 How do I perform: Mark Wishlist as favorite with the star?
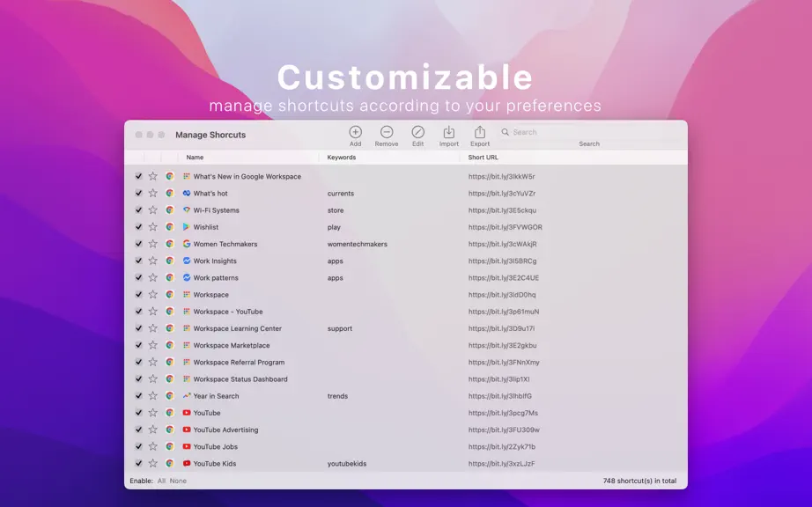pos(152,227)
